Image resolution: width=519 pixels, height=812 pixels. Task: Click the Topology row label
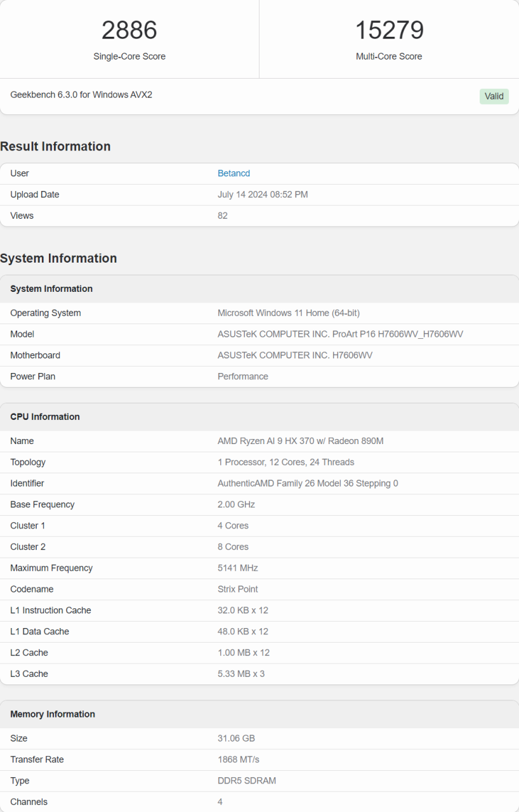point(28,462)
